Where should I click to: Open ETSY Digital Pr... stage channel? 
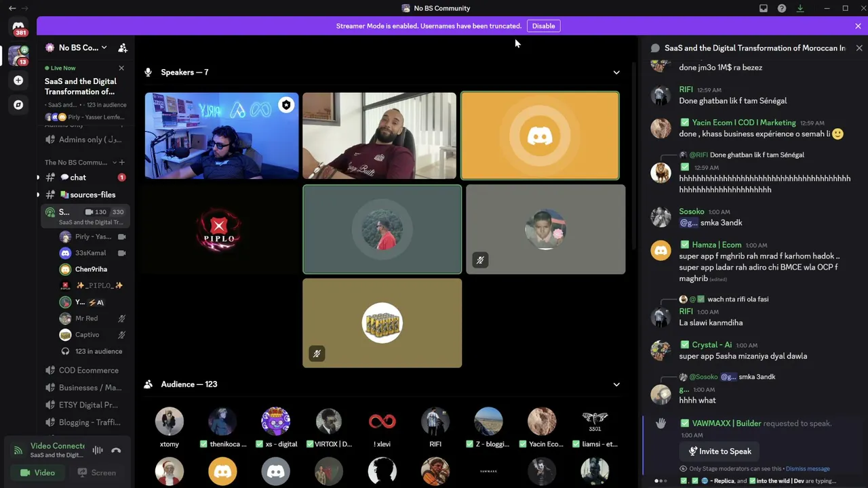[84, 405]
